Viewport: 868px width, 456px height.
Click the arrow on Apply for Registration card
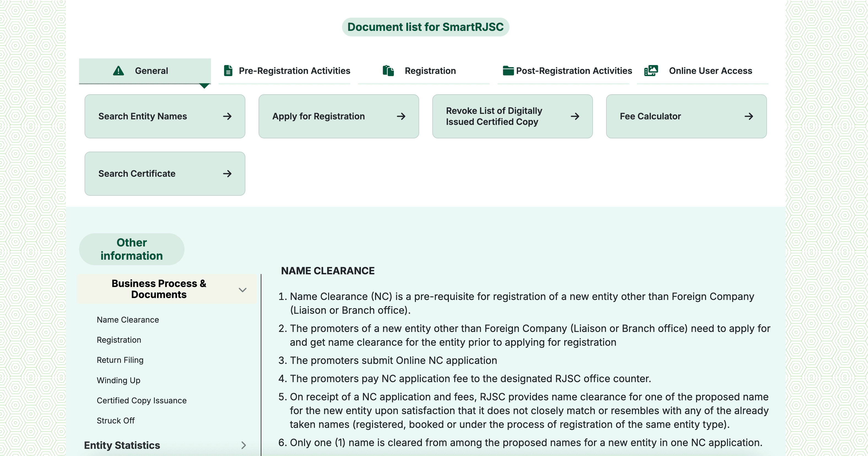[401, 116]
